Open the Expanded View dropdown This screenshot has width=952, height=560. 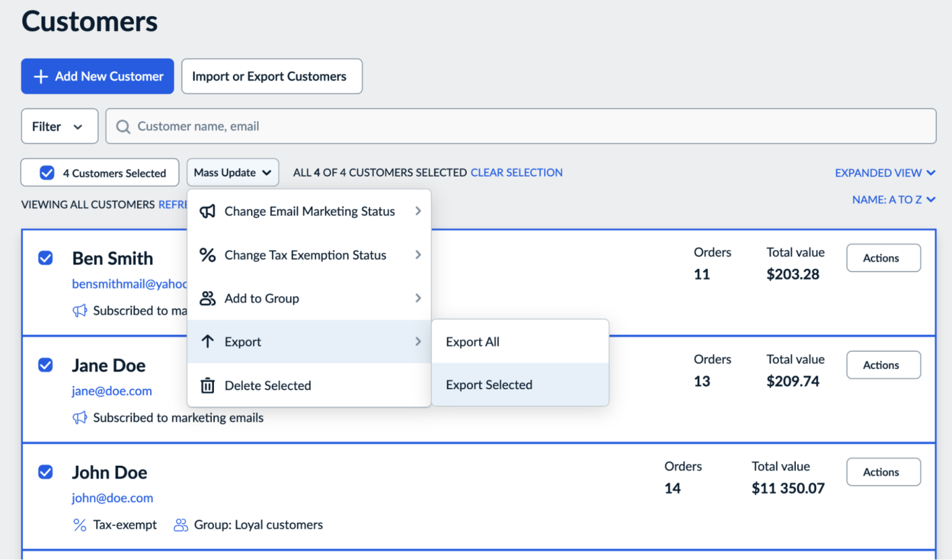885,172
